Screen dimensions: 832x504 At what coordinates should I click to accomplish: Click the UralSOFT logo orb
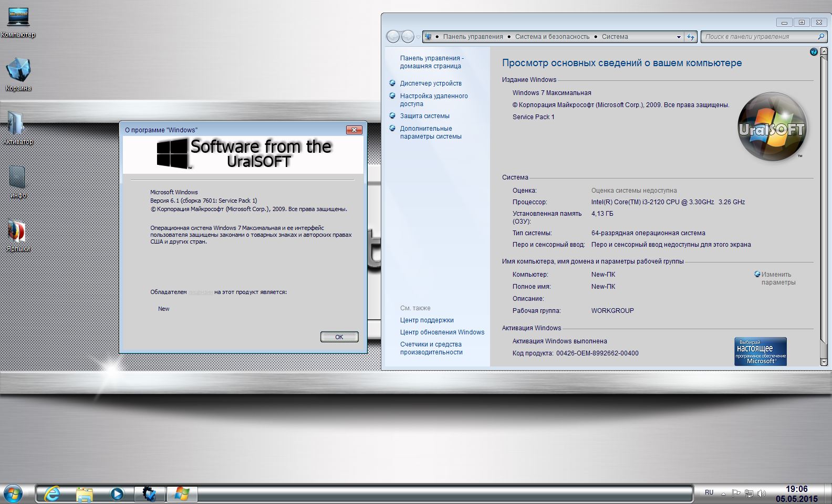[x=772, y=127]
